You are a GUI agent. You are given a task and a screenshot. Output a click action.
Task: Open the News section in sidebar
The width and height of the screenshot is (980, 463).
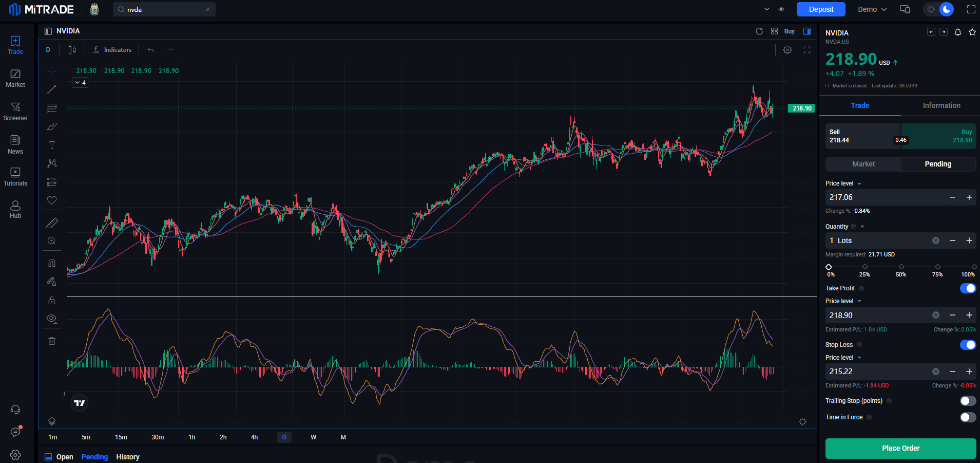[x=15, y=145]
